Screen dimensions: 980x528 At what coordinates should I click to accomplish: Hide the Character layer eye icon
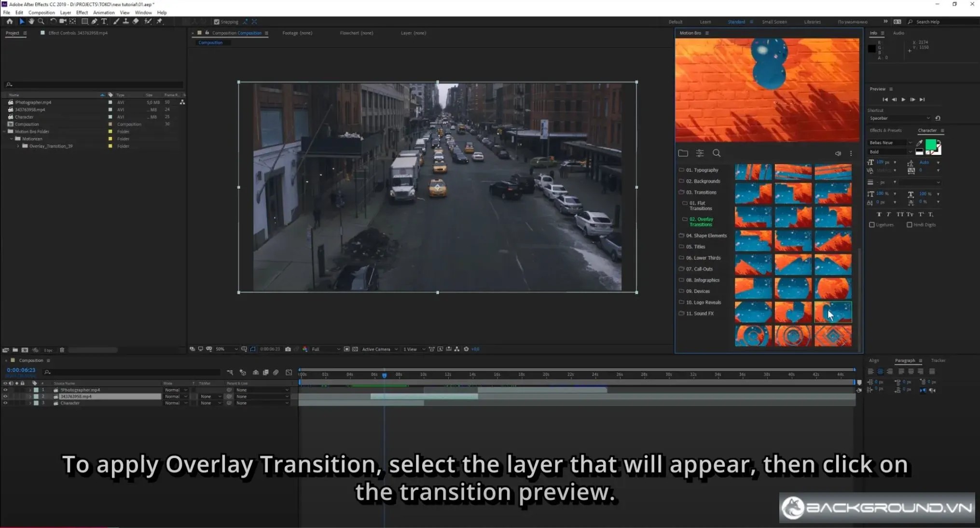point(5,403)
